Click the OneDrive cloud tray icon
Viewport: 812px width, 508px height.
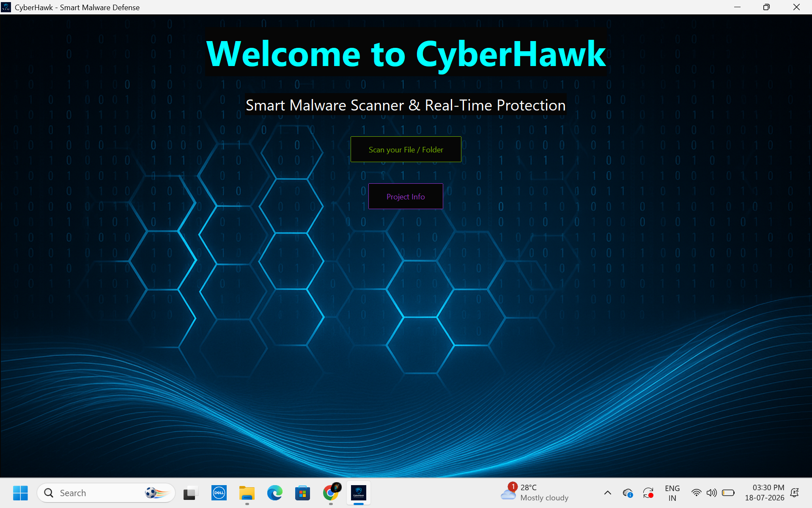[628, 493]
